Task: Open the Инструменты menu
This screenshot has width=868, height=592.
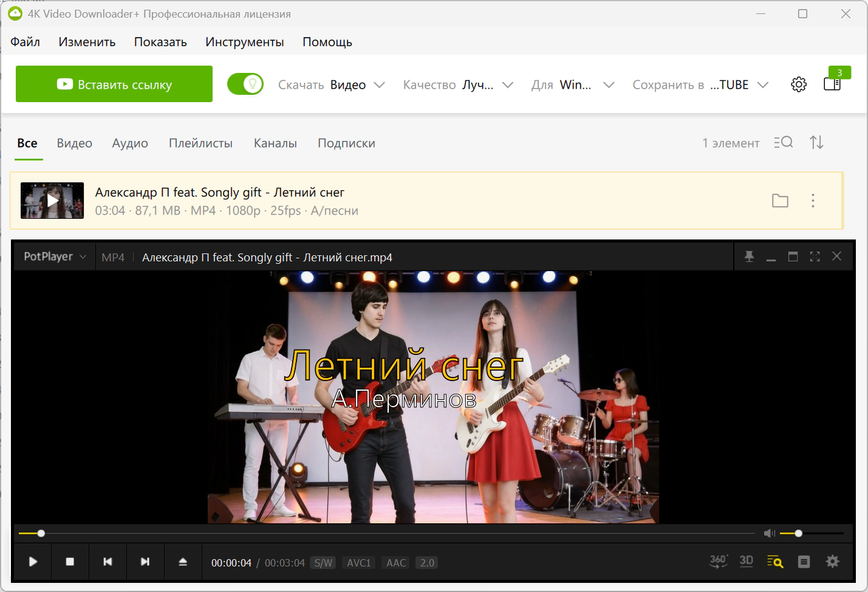Action: point(244,42)
